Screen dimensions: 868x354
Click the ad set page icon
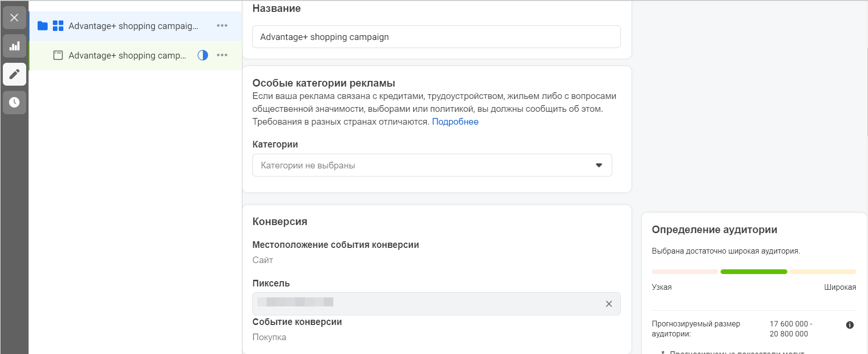coord(58,55)
